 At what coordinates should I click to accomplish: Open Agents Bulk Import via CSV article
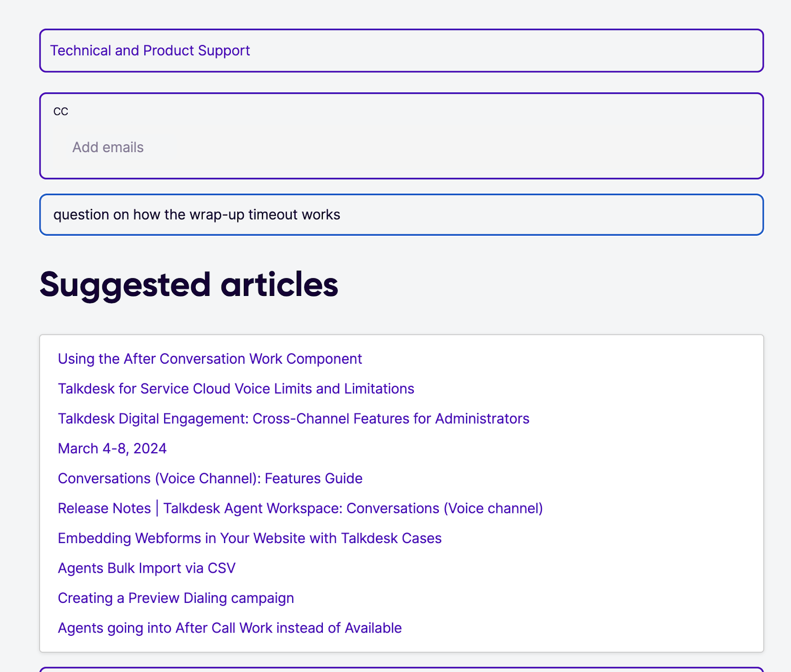[x=146, y=568]
